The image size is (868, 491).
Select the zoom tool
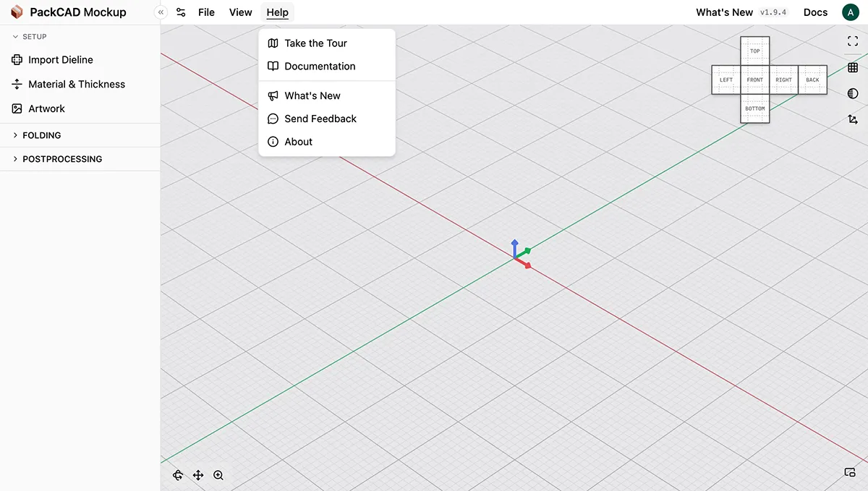tap(218, 475)
